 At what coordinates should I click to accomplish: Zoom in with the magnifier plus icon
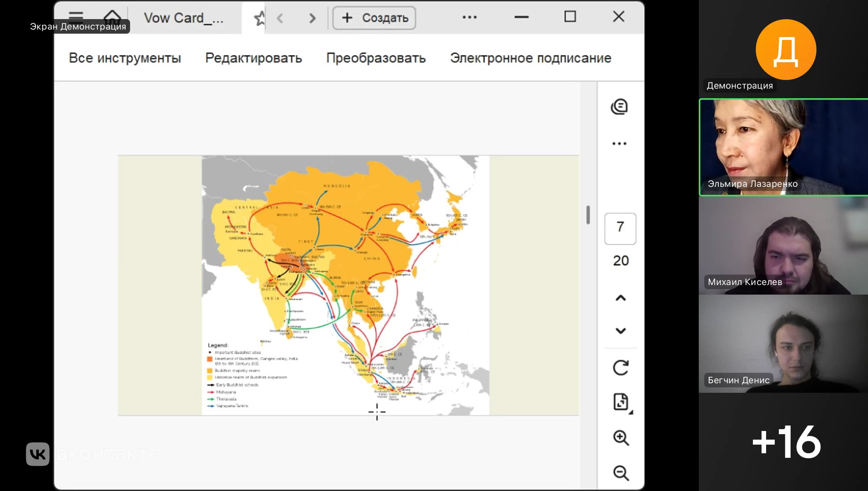tap(621, 438)
